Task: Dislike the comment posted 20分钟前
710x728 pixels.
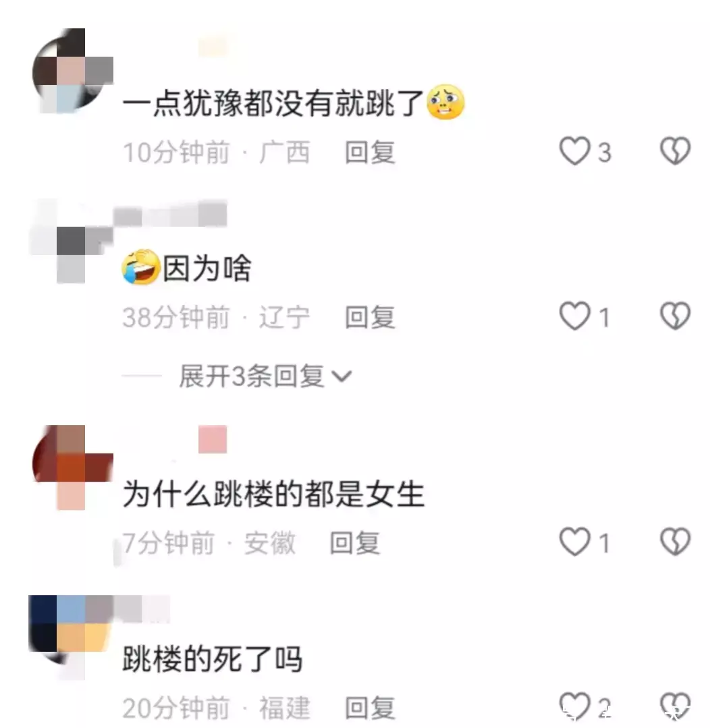Action: coord(675,706)
